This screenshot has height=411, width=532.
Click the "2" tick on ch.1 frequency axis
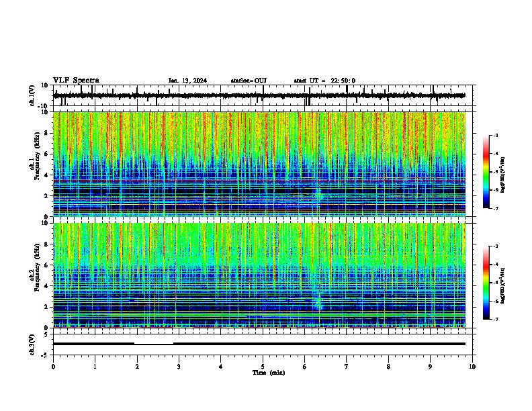coord(47,196)
